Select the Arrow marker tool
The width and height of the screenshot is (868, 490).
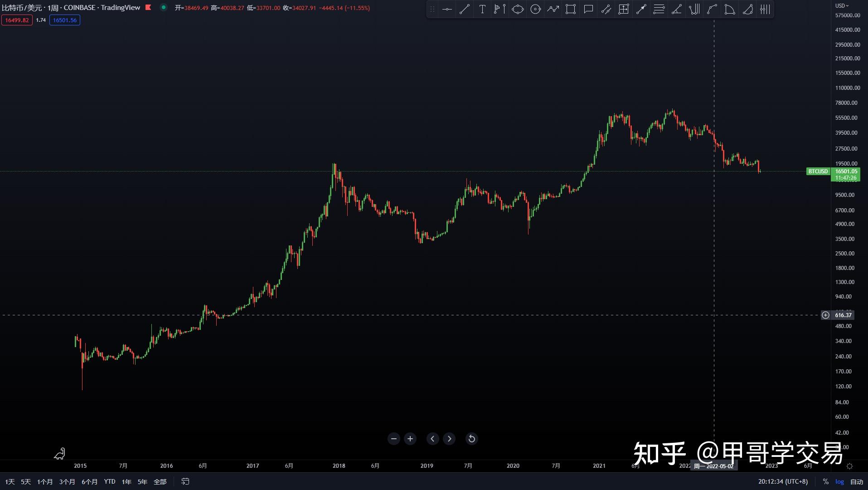coord(641,9)
